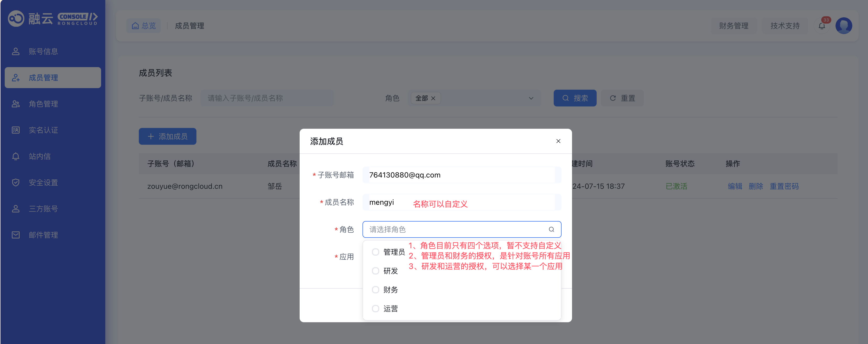868x344 pixels.
Task: Open the user avatar profile menu
Action: pos(843,26)
